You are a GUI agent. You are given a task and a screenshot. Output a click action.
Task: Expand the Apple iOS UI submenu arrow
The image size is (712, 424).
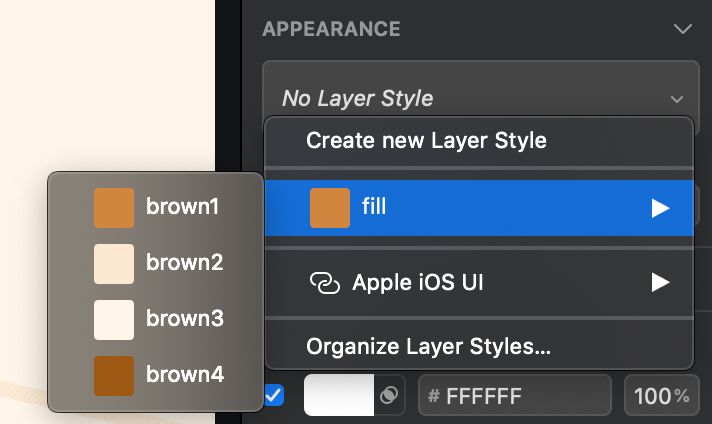point(660,283)
